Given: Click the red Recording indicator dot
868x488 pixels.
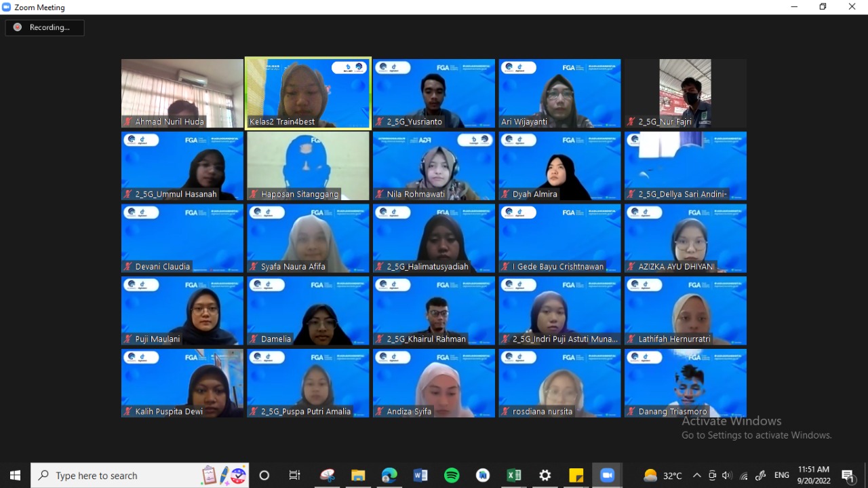Looking at the screenshot, I should tap(18, 27).
